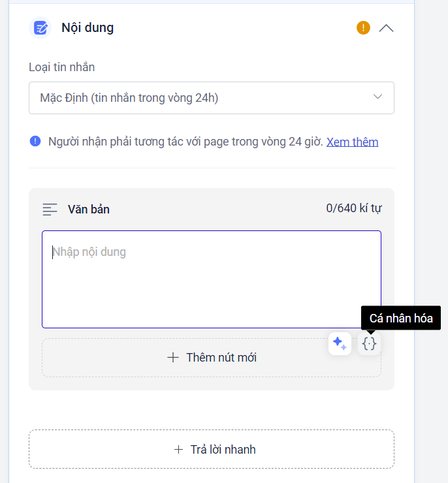Click the plus icon beside Trả lời nhanh
This screenshot has width=448, height=483.
point(178,449)
